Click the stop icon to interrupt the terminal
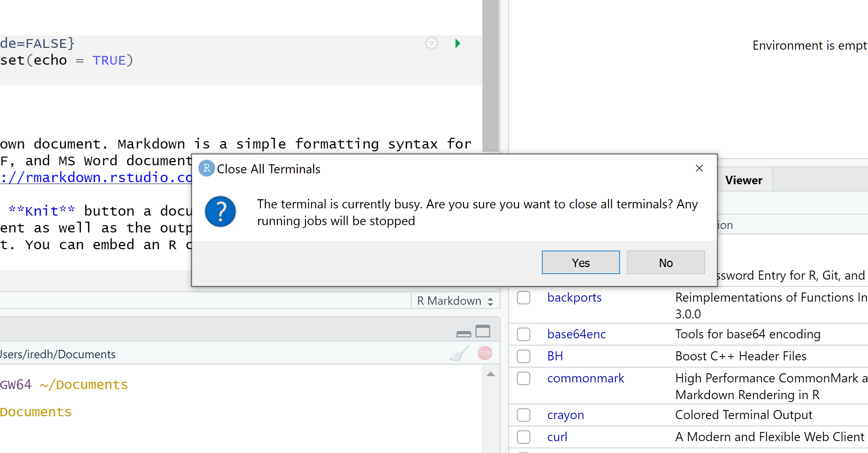868x453 pixels. click(485, 353)
